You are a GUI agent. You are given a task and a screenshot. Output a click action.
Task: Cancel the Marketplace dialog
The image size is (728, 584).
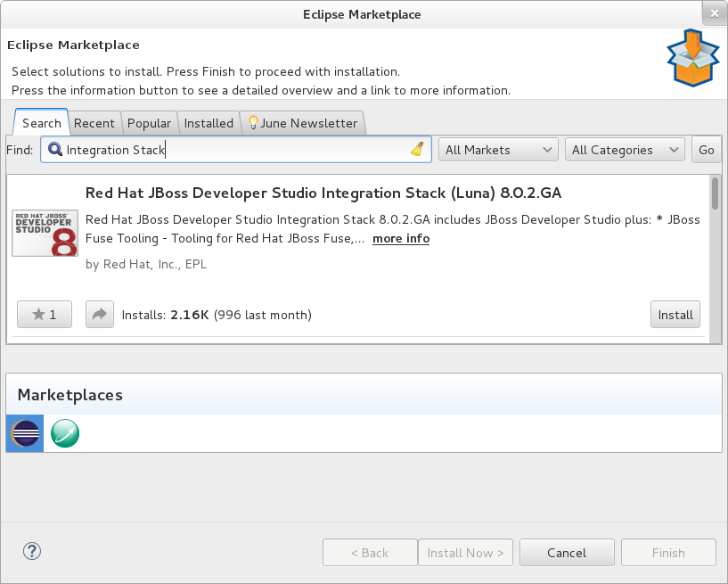click(567, 553)
